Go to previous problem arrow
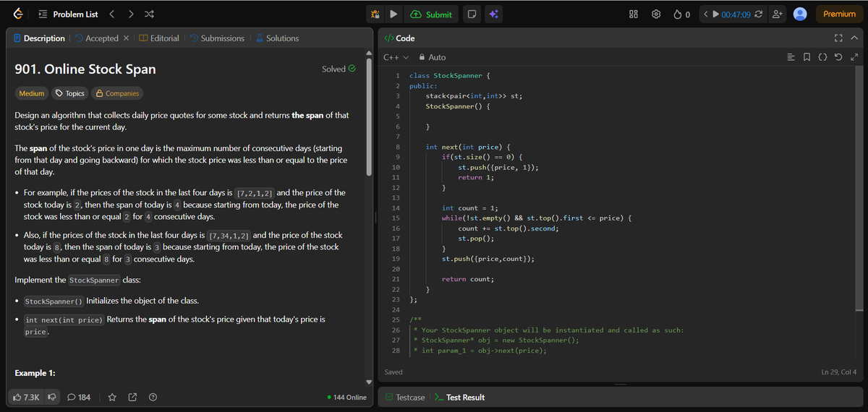Viewport: 868px width, 412px height. (112, 14)
